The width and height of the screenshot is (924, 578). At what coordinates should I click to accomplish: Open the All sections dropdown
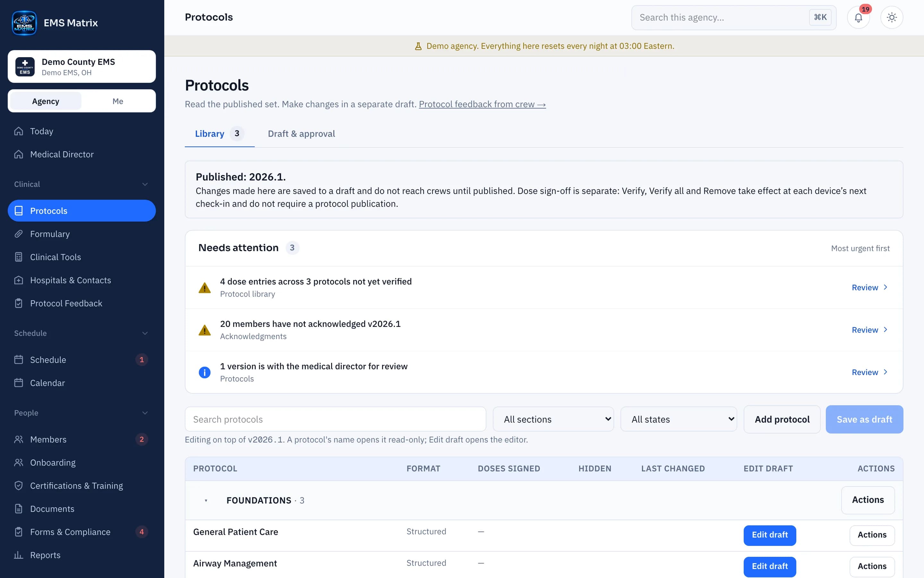[x=553, y=419]
